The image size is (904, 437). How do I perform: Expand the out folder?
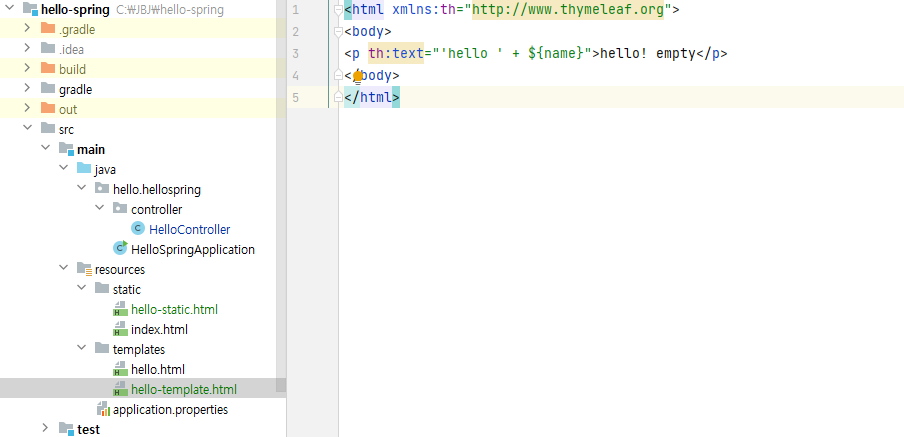[27, 108]
